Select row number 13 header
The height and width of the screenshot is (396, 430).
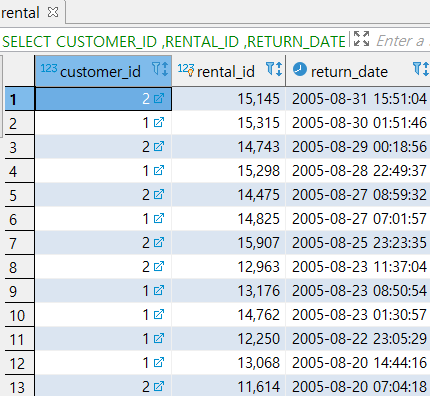point(19,386)
